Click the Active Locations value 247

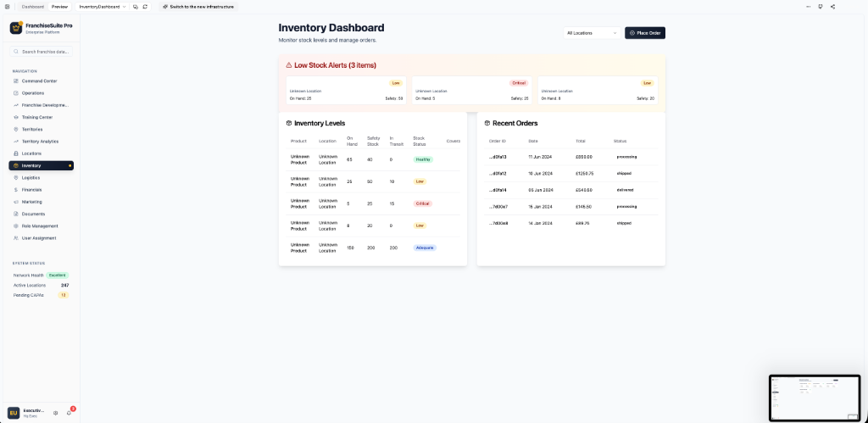[x=64, y=285]
